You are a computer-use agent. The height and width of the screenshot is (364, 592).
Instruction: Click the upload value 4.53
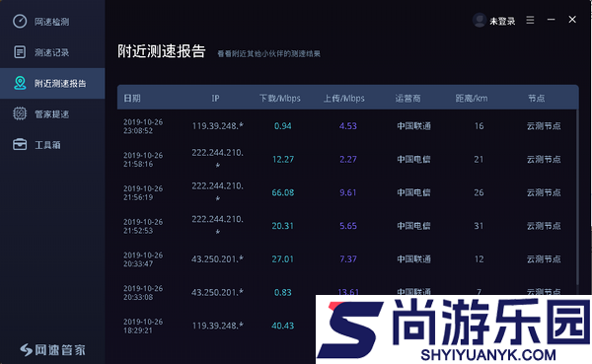pos(347,126)
